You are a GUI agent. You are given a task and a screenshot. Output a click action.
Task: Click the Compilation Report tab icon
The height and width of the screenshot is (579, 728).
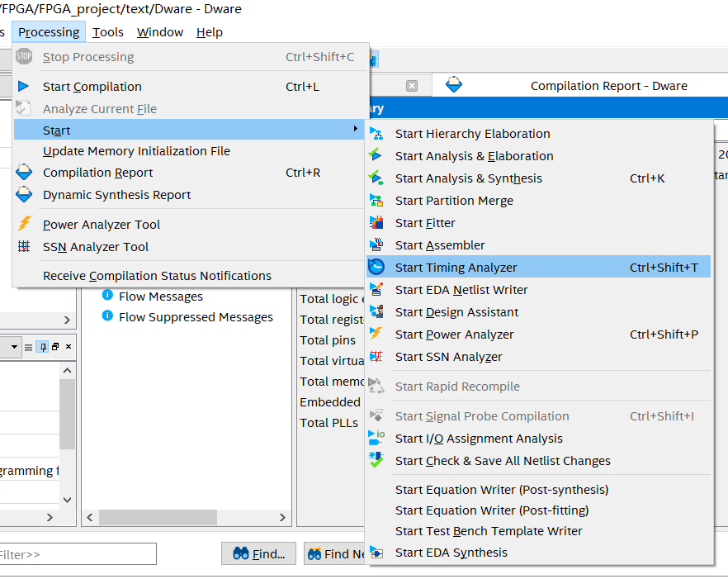[454, 85]
